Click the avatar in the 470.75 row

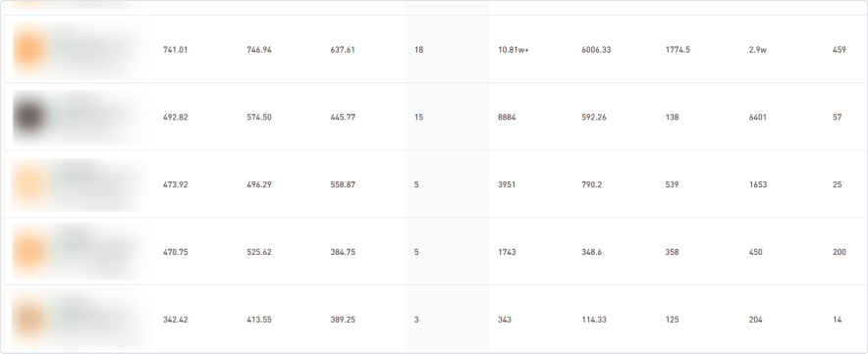(28, 252)
